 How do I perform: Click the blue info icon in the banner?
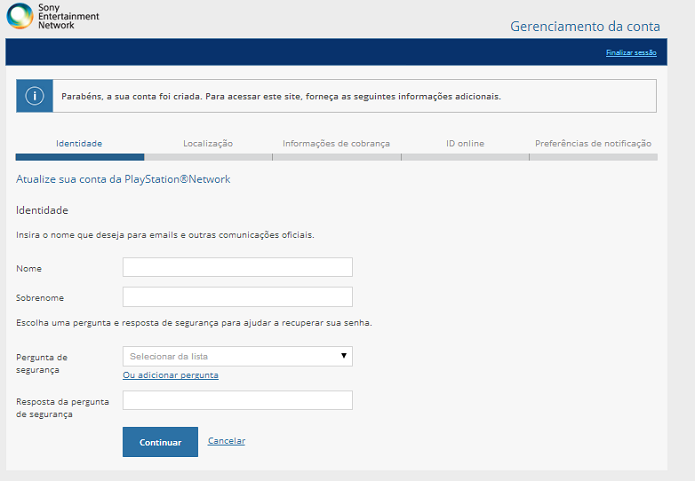pos(35,96)
